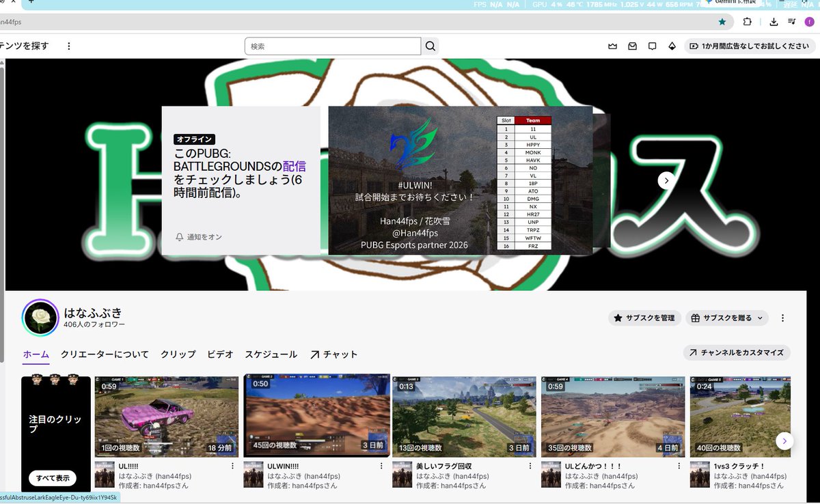
Task: Open options for 美しいフラグ回収 clip
Action: coord(530,466)
